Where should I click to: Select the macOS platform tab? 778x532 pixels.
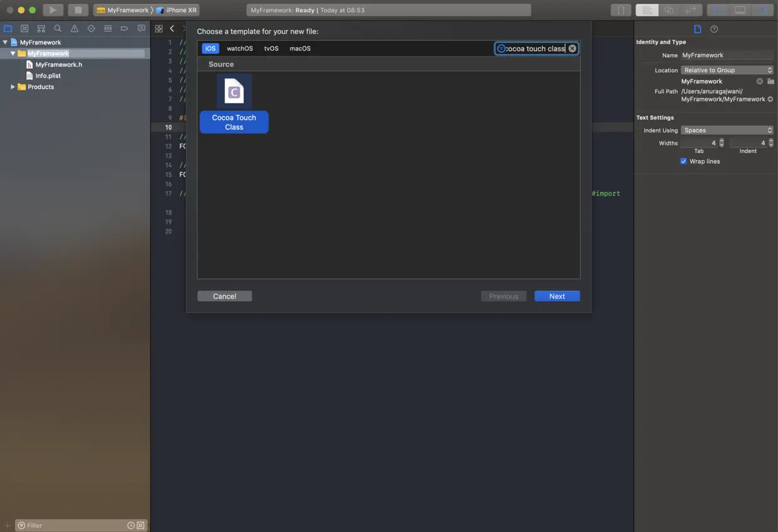[300, 48]
